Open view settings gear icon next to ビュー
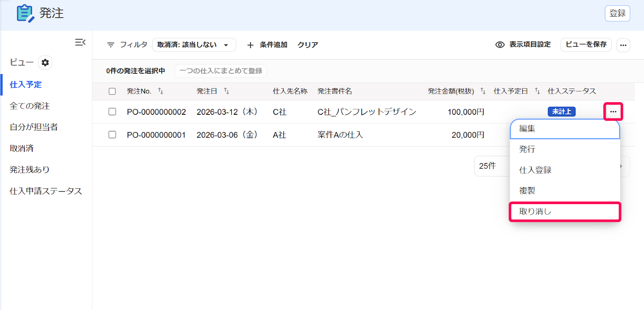This screenshot has height=310, width=644. (x=45, y=62)
